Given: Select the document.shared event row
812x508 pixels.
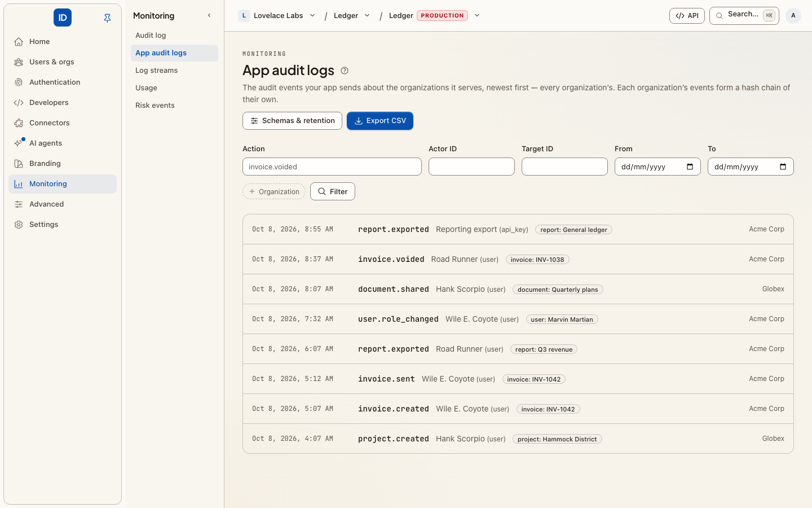Looking at the screenshot, I should tap(518, 289).
